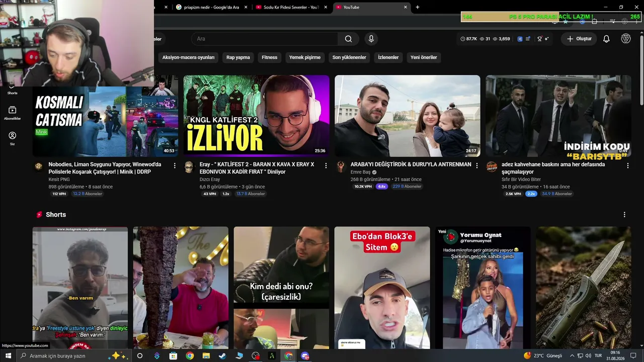Play the pocket knife short thumbnail

pyautogui.click(x=584, y=288)
